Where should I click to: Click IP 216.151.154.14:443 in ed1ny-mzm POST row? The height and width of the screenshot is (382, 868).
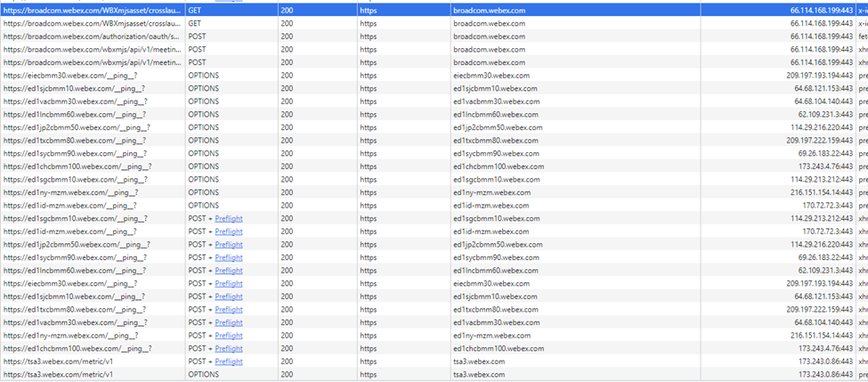click(822, 336)
